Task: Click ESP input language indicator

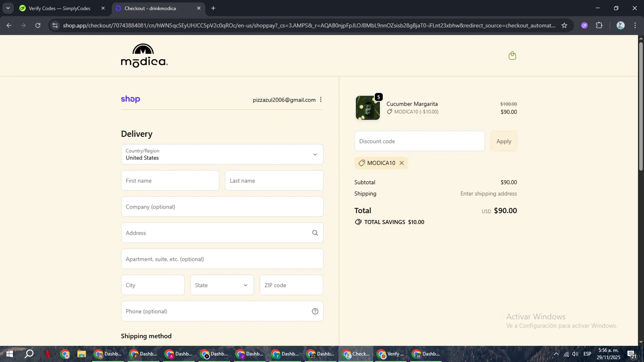Action: click(x=587, y=354)
